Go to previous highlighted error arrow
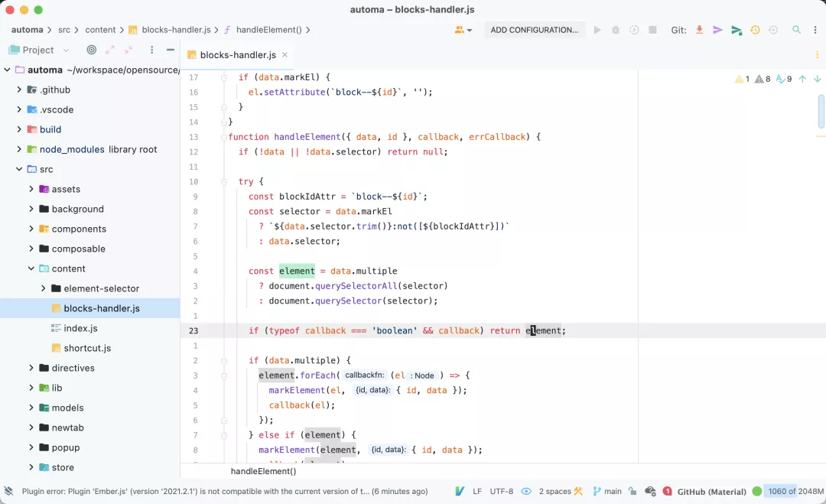Image resolution: width=826 pixels, height=504 pixels. (802, 79)
